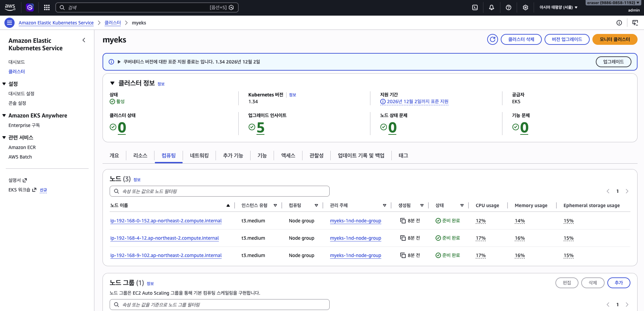The width and height of the screenshot is (644, 311).
Task: Collapse the Amazon EKS Anywhere sidebar section
Action: coord(4,115)
